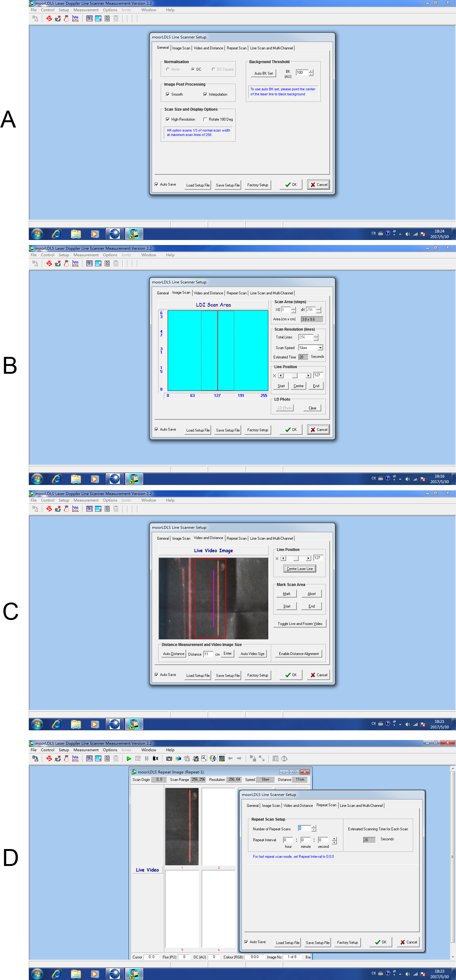Click the green play icon in the toolbar
The width and height of the screenshot is (456, 980).
(x=129, y=758)
